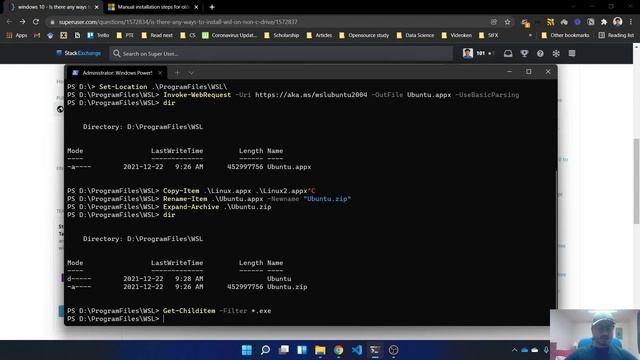640x360 pixels.
Task: Open the Data Science bookmarks folder
Action: (416, 35)
